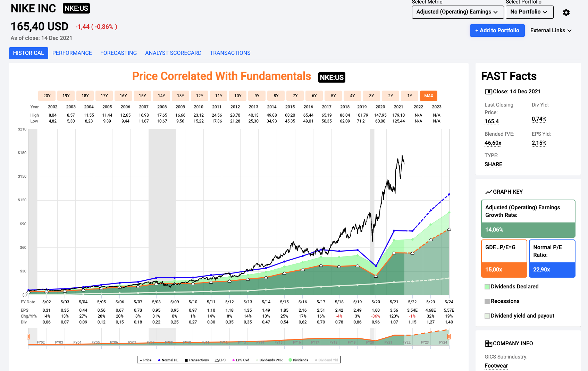Screen dimensions: 588x371
Task: Click the Graph Key trend-line icon
Action: point(488,192)
